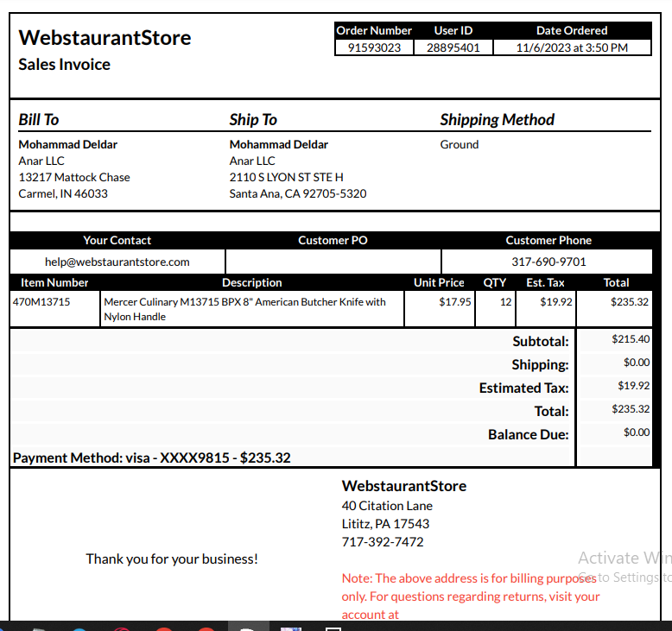
Task: Click the Balance Due value $0.00
Action: coord(637,432)
